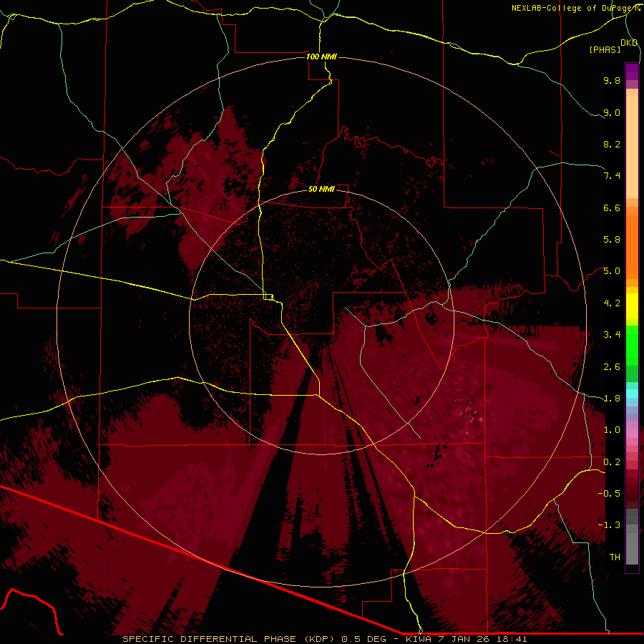Click the 100 NMI range ring label
The image size is (644, 644).
(321, 57)
